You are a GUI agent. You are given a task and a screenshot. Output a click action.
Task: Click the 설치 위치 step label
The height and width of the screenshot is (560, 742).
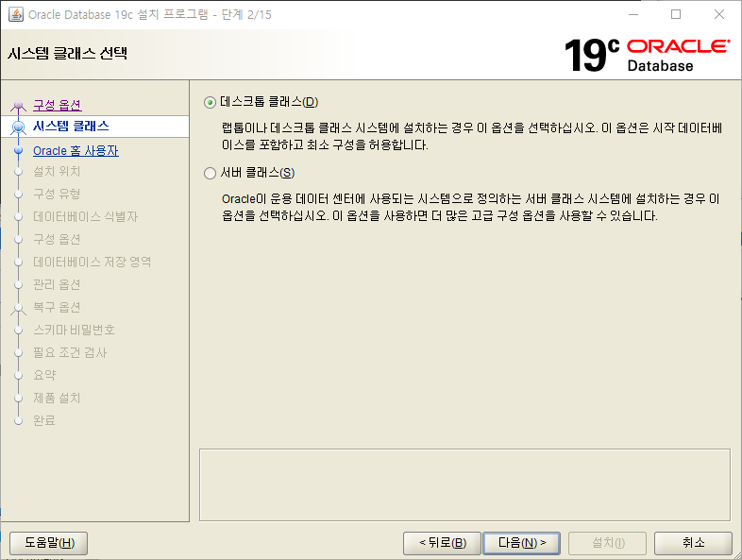pyautogui.click(x=57, y=171)
